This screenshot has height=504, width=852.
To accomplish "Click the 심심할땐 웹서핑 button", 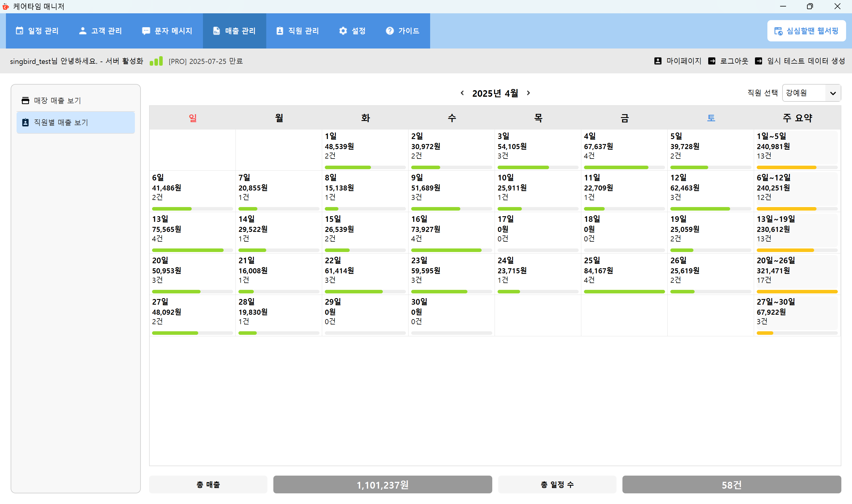I will [806, 31].
